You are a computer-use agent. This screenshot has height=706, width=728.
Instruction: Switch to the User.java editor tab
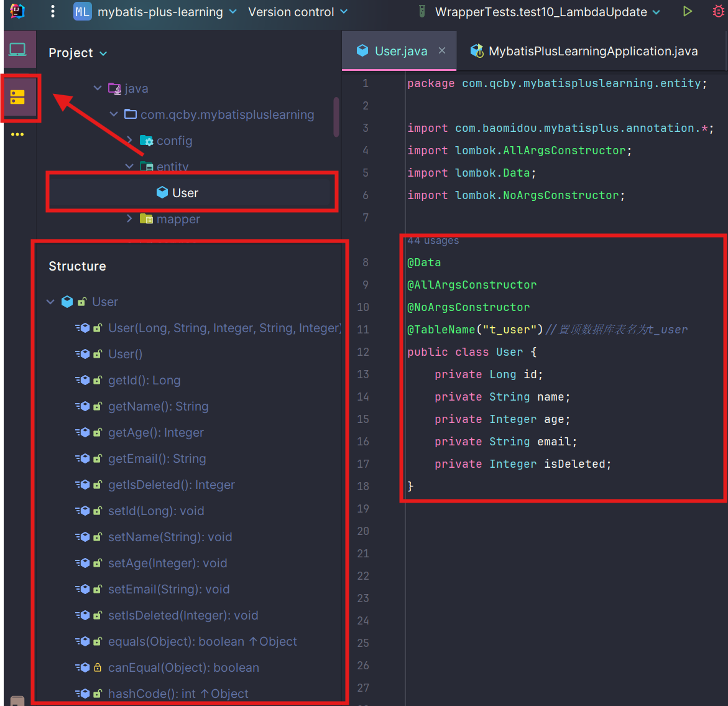(400, 51)
